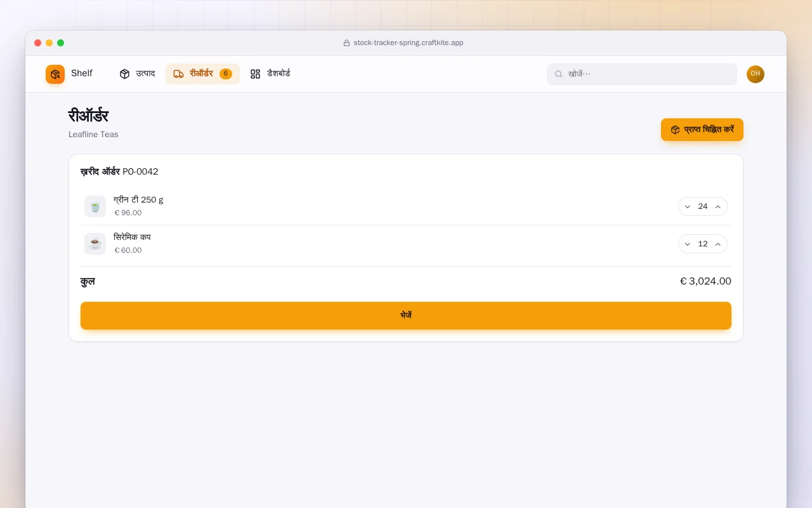Image resolution: width=812 pixels, height=508 pixels.
Task: Click the प्राप्त चिह्नित करें button
Action: 702,130
